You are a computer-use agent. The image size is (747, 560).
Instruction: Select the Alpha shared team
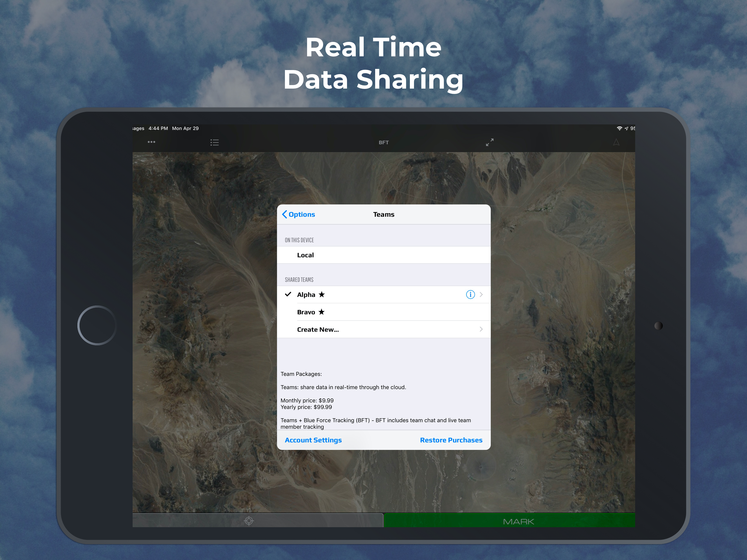click(306, 294)
